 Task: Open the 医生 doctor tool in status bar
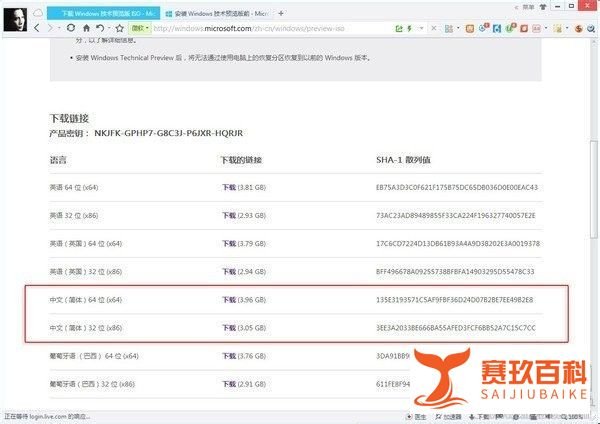(416, 417)
